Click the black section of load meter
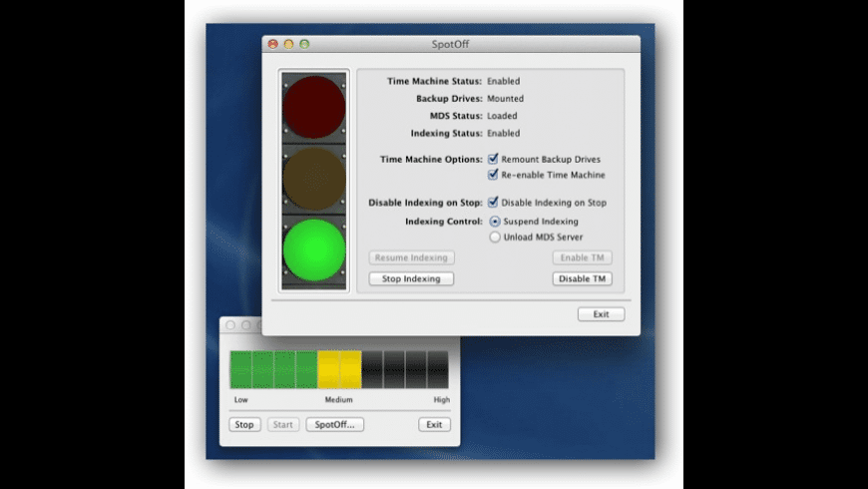The image size is (868, 489). pos(405,369)
